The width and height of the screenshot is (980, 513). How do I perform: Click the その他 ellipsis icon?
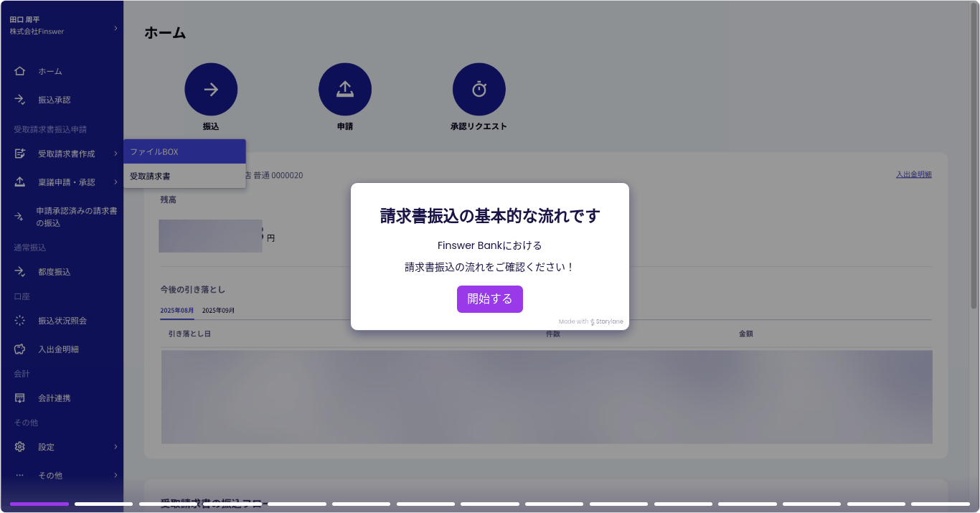click(x=20, y=475)
